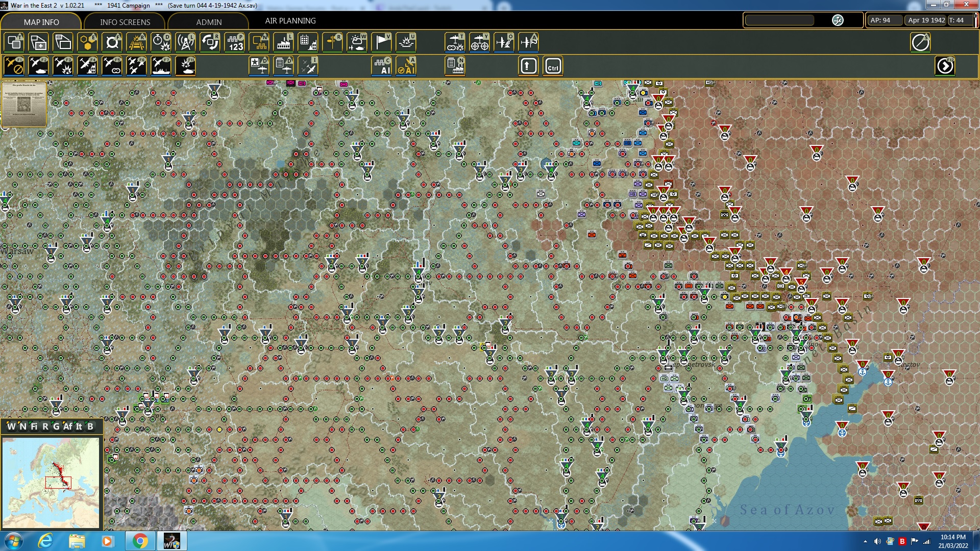Open Google Chrome from the taskbar
This screenshot has width=980, height=551.
point(140,541)
